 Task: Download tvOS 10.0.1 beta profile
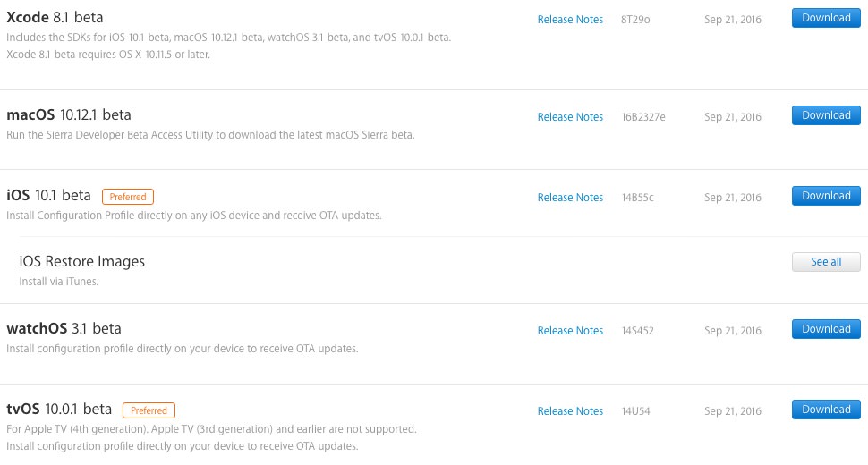pos(825,410)
